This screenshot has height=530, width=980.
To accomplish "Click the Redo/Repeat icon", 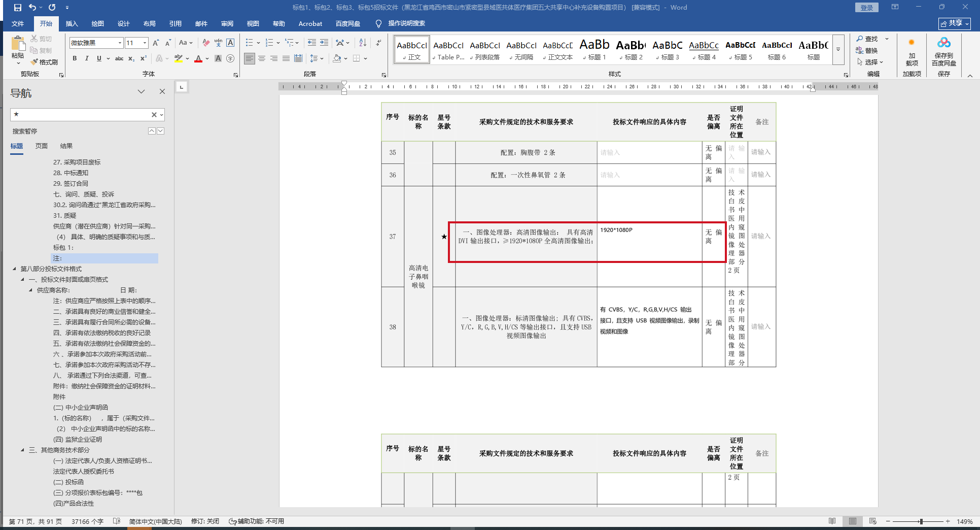I will pyautogui.click(x=52, y=8).
